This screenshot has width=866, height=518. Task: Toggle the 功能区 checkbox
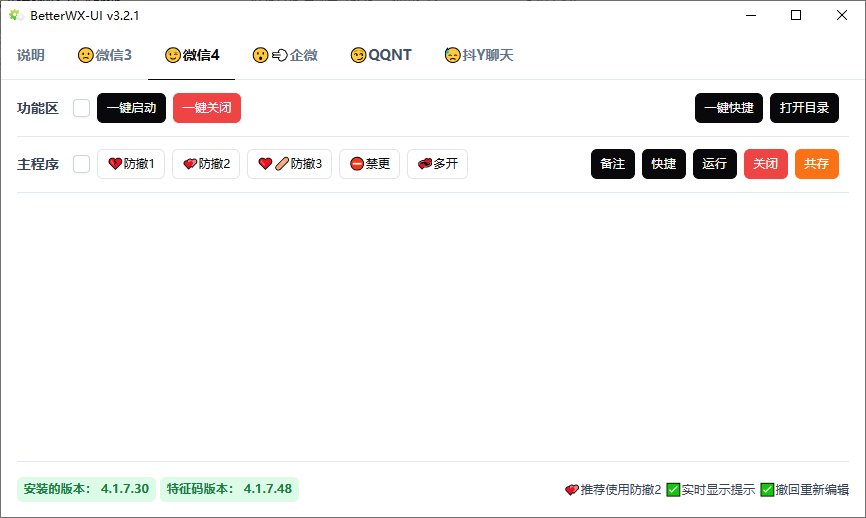[81, 108]
